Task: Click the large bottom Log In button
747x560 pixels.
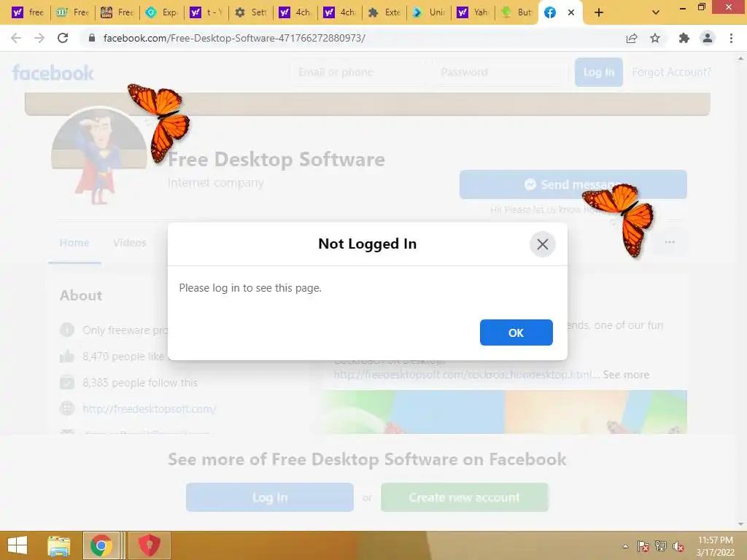Action: click(x=270, y=497)
